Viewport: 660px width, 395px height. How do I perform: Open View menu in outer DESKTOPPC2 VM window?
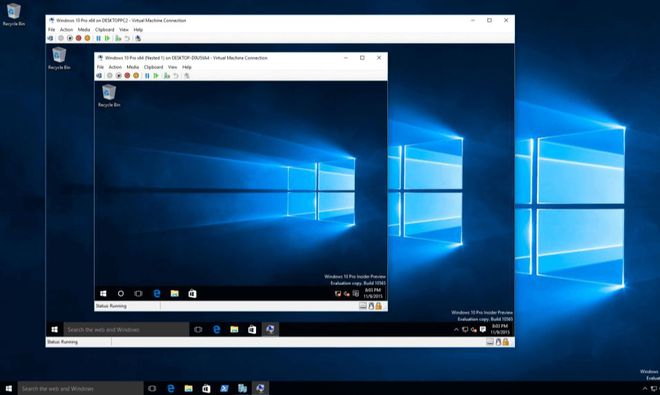pos(124,29)
